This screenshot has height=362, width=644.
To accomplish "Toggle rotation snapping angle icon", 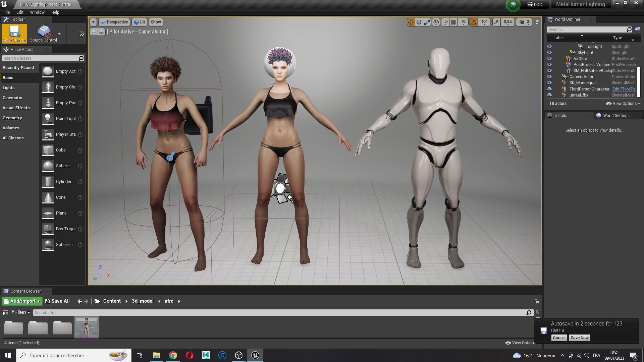I will tap(474, 22).
